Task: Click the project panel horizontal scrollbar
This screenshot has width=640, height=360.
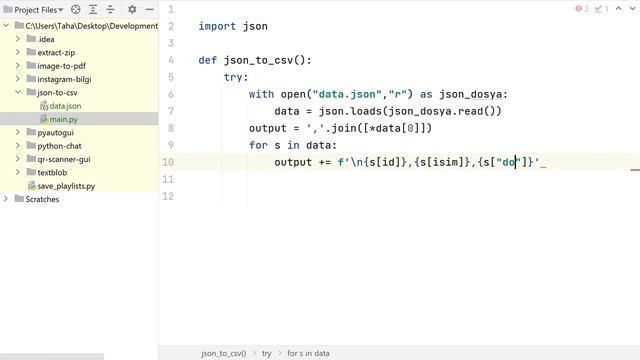Action: [x=52, y=357]
